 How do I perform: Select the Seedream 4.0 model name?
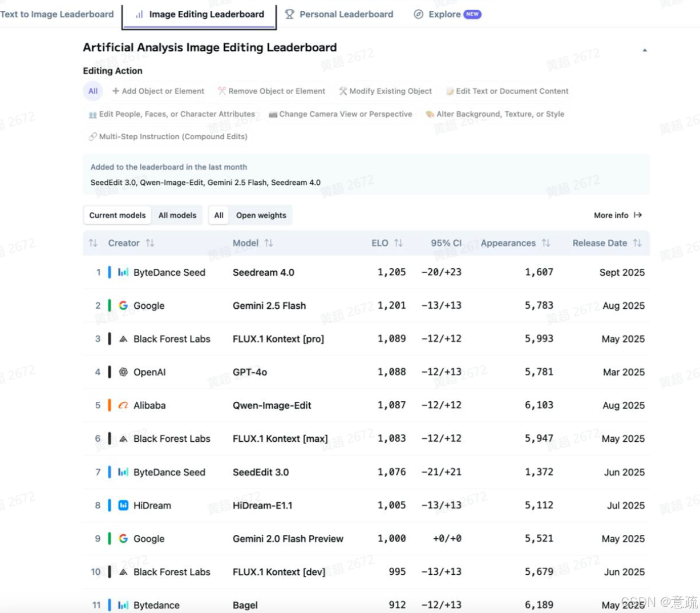click(264, 272)
